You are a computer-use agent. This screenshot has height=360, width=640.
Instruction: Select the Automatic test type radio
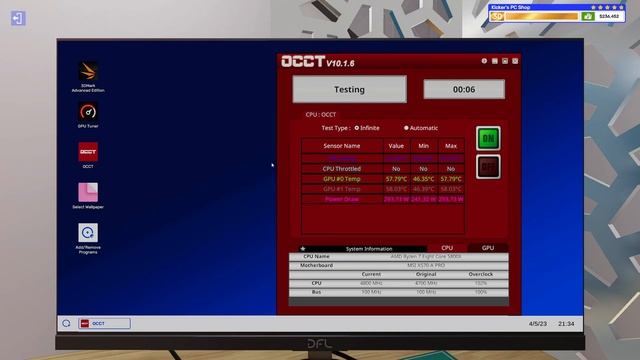[x=406, y=128]
